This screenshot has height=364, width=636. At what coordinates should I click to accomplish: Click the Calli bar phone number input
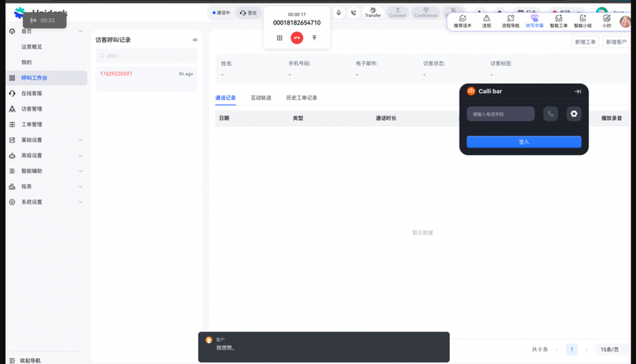point(501,114)
